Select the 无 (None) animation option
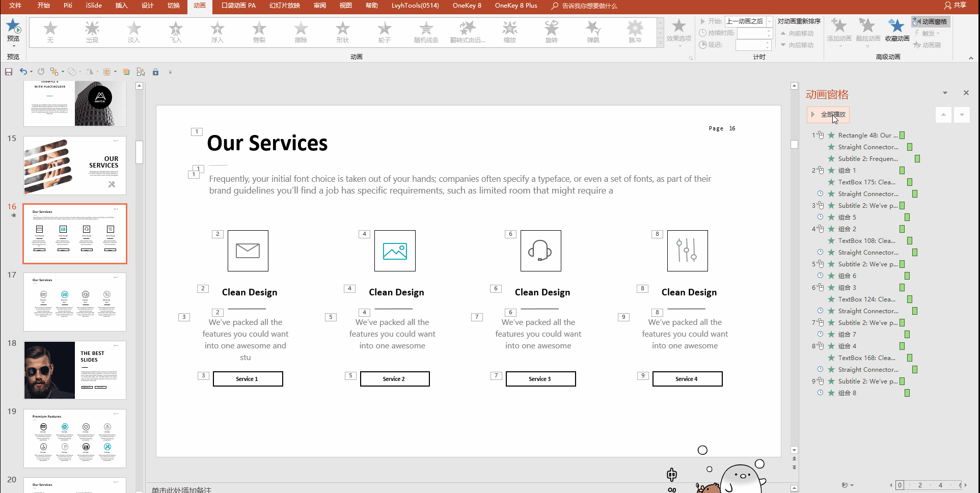Image resolution: width=980 pixels, height=493 pixels. click(x=50, y=32)
